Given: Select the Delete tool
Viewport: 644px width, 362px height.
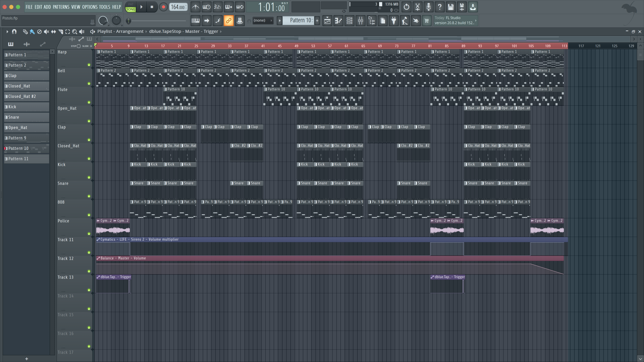Looking at the screenshot, I should pos(39,32).
